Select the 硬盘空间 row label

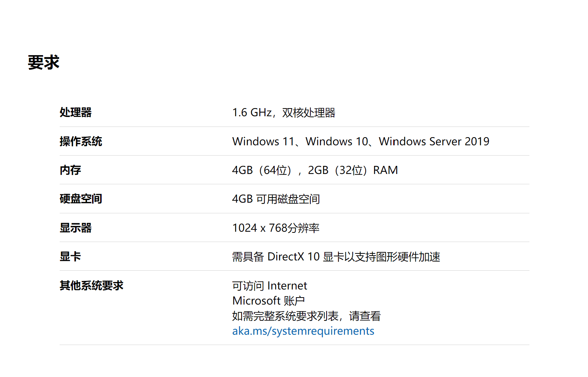(x=81, y=199)
